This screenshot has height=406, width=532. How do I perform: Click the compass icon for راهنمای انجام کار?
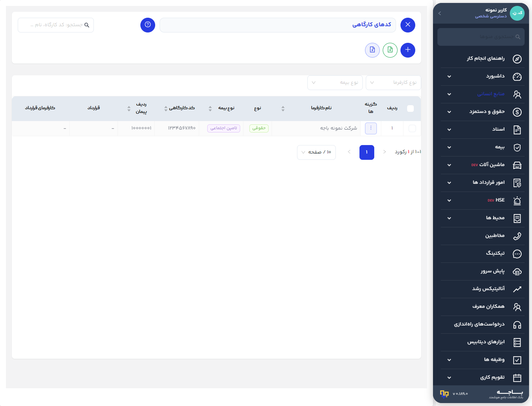[517, 59]
